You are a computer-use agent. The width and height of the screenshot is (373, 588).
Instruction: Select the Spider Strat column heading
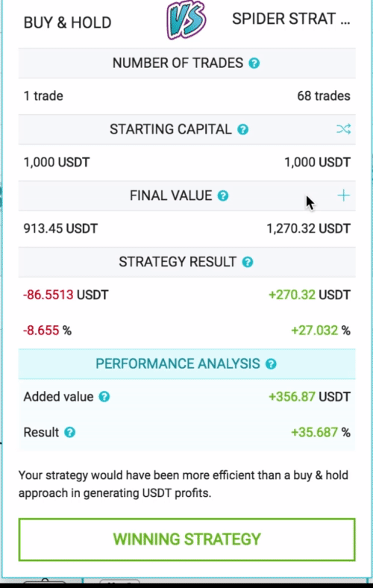[291, 19]
